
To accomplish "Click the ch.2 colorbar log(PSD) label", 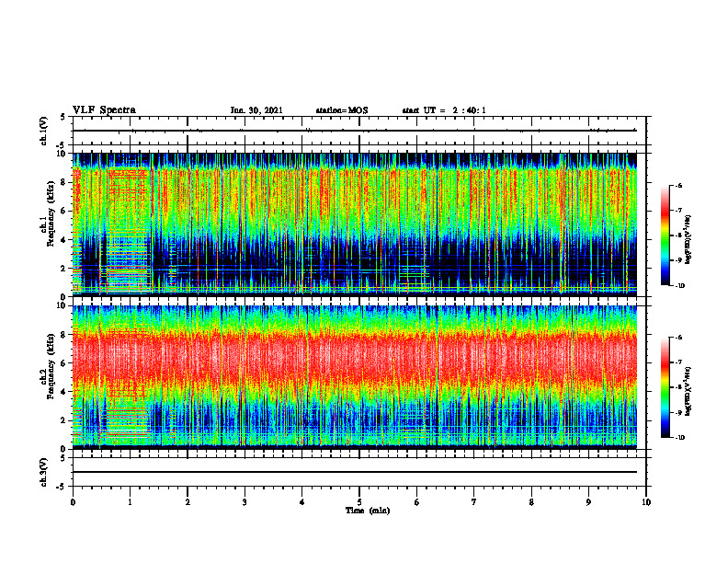I will pyautogui.click(x=688, y=391).
